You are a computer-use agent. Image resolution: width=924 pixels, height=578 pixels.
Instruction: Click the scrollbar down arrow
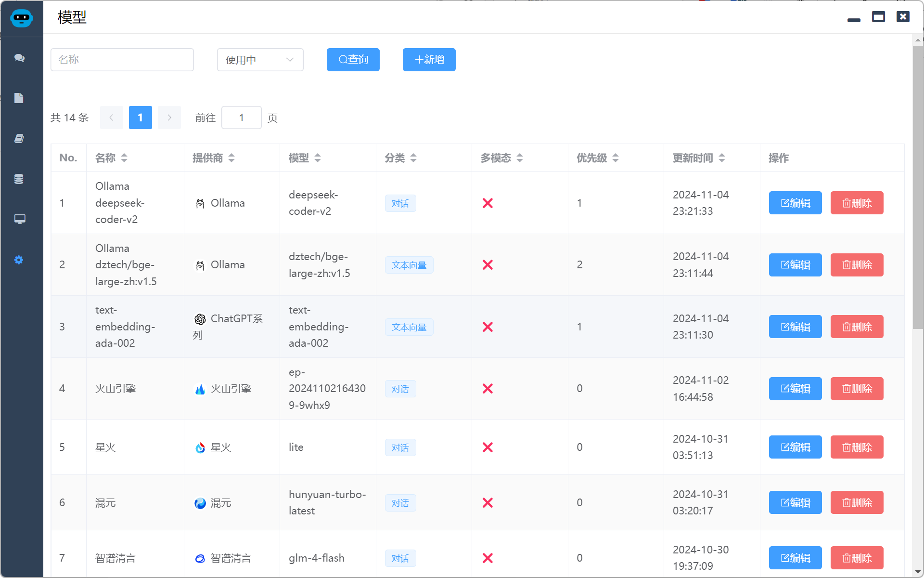point(918,573)
